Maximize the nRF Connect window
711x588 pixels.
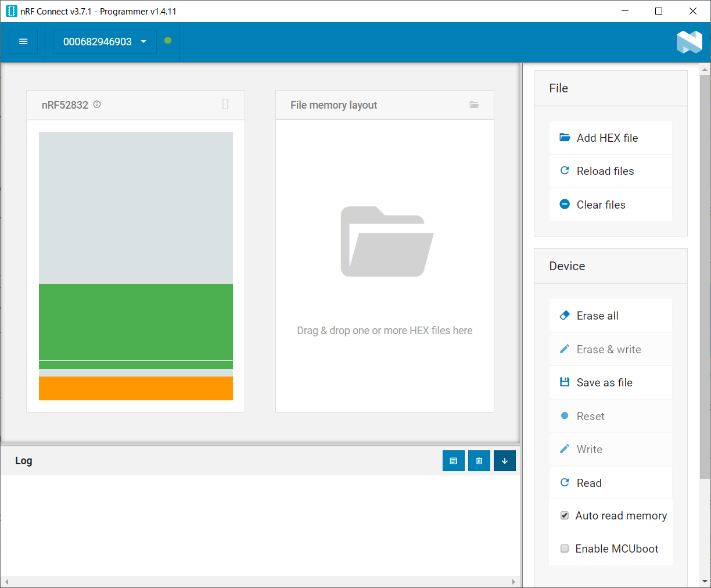(659, 11)
